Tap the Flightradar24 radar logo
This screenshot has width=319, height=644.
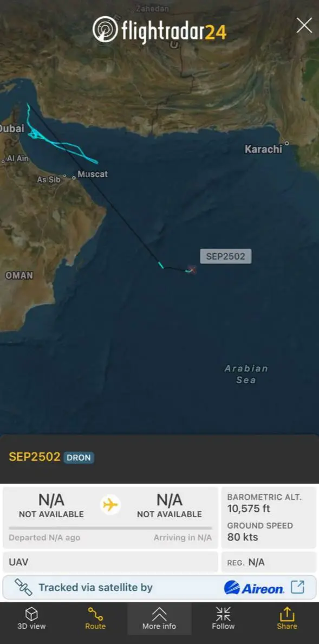(105, 29)
